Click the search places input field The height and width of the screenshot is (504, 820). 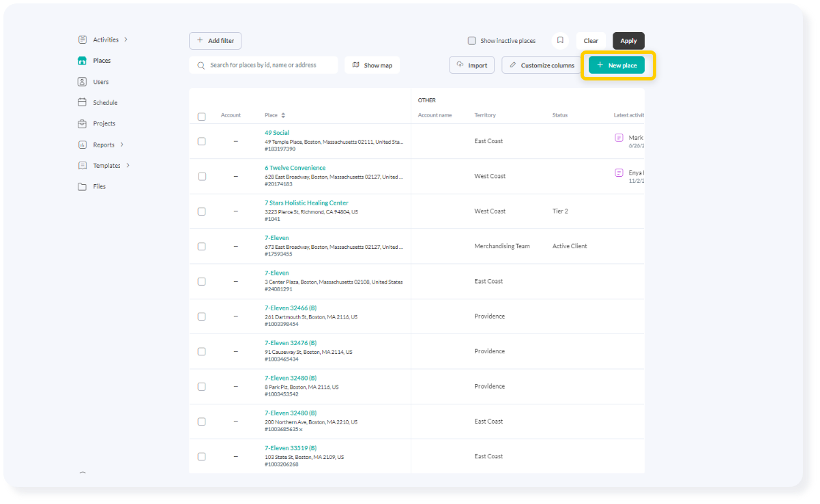pos(271,65)
